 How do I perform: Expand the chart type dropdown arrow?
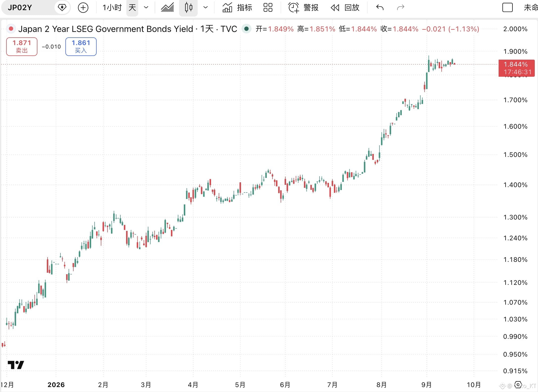[x=205, y=8]
